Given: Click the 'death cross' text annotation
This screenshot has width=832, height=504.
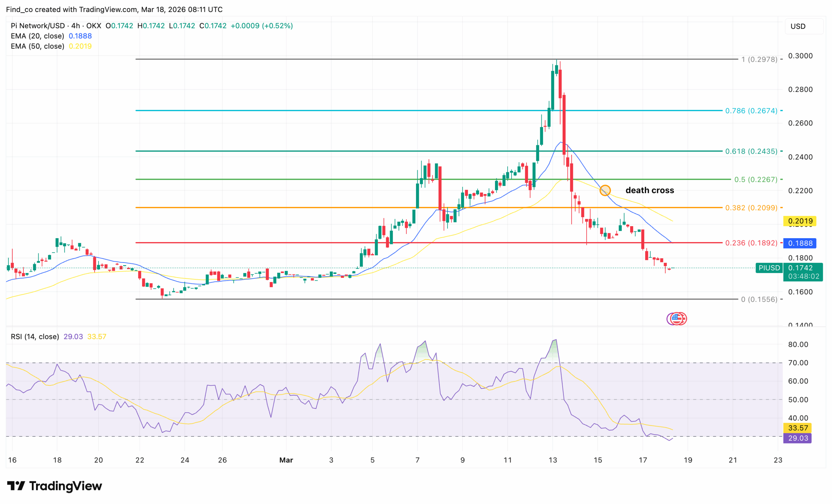Looking at the screenshot, I should (650, 190).
